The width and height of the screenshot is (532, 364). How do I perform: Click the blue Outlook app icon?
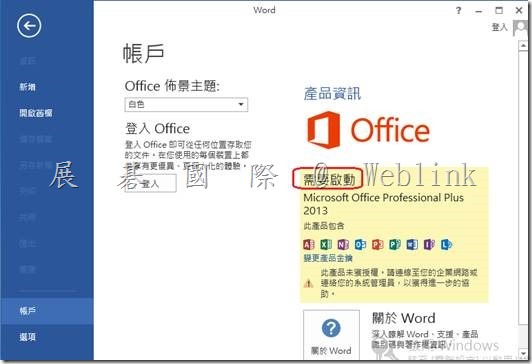[360, 244]
